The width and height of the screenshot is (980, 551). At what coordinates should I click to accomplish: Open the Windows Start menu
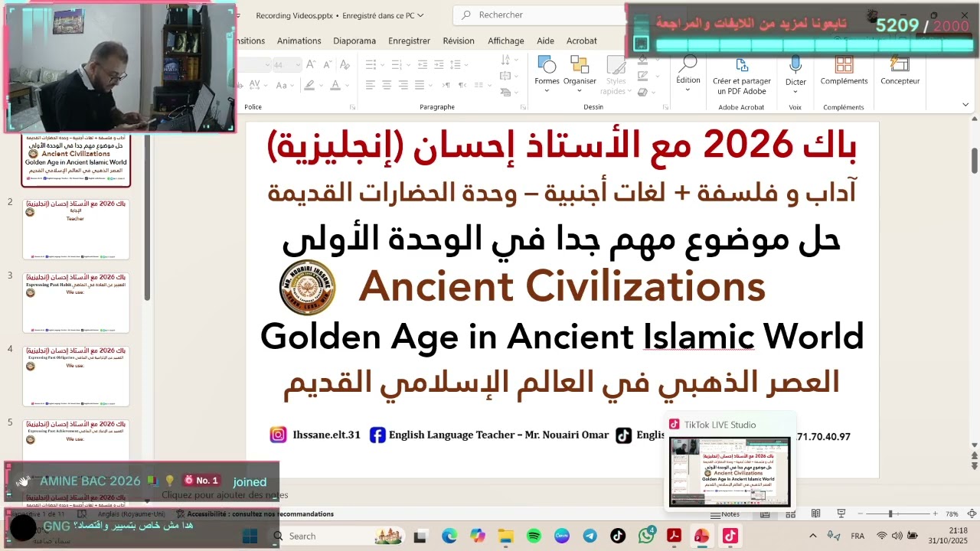[250, 536]
